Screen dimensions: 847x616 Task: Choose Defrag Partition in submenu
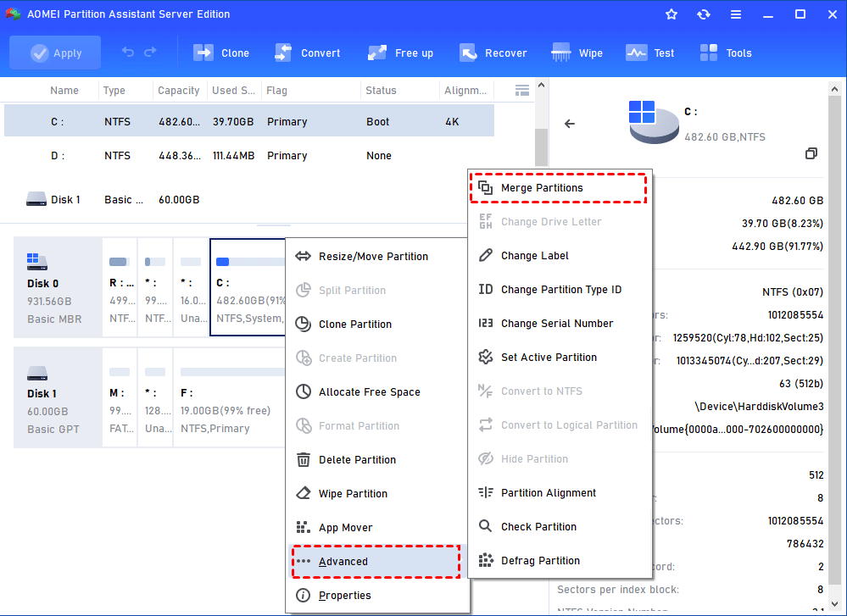click(x=560, y=560)
